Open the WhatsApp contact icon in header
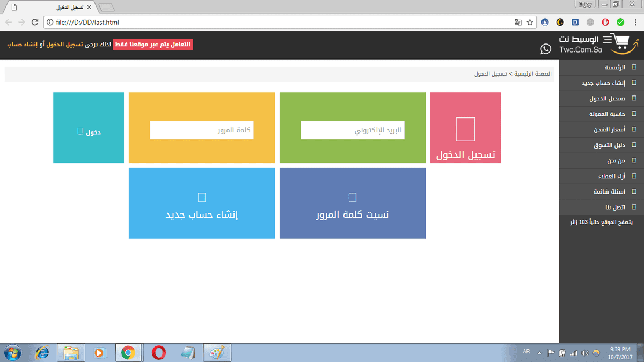This screenshot has height=362, width=644. 546,49
